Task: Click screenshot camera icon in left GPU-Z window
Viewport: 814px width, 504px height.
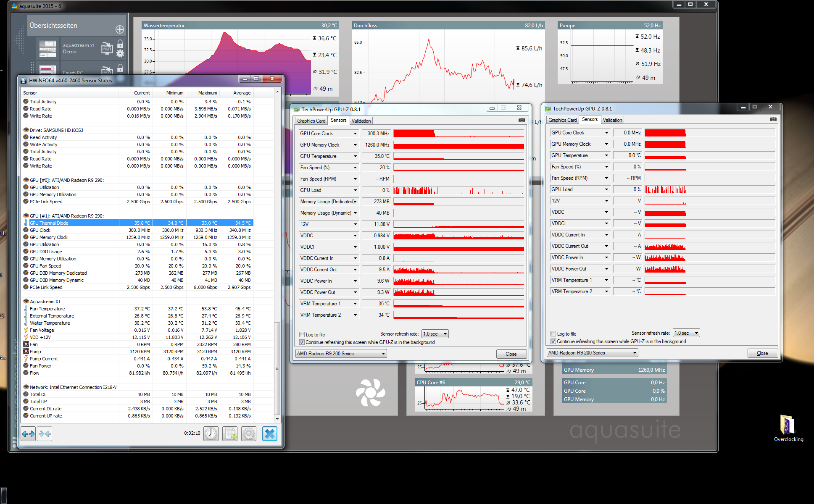Action: coord(522,120)
